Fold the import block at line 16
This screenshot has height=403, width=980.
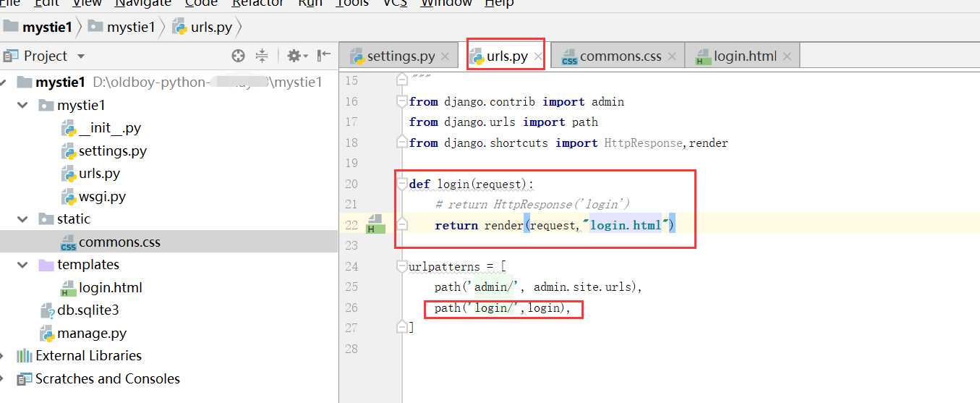[402, 101]
